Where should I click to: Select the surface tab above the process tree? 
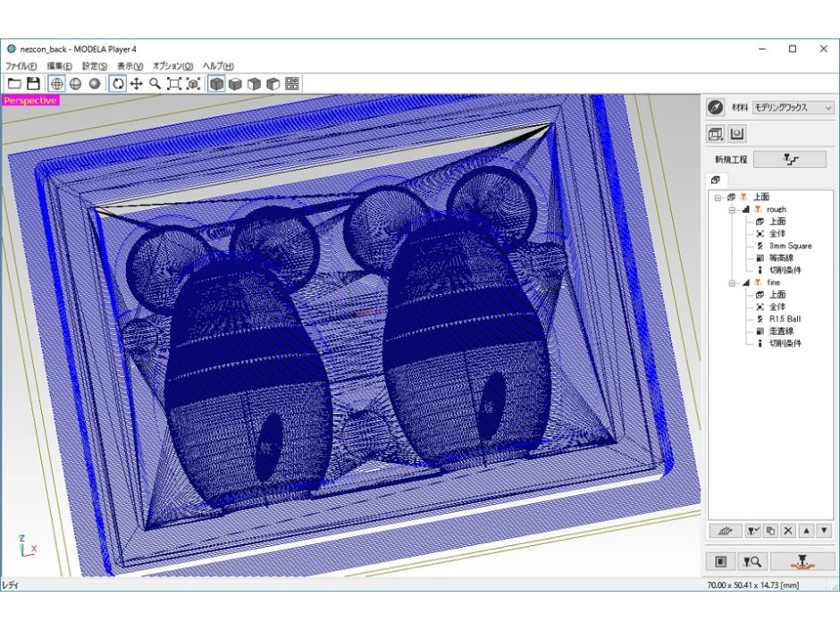click(716, 180)
